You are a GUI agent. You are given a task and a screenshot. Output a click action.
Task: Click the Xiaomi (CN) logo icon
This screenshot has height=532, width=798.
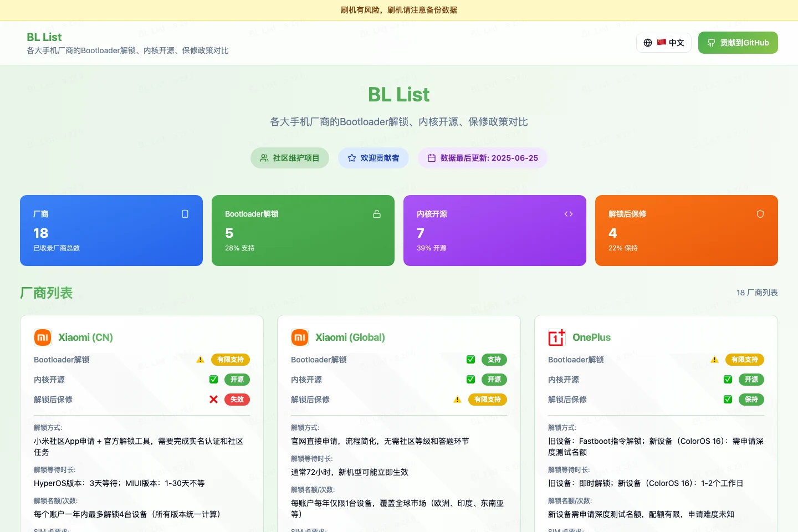pyautogui.click(x=43, y=337)
